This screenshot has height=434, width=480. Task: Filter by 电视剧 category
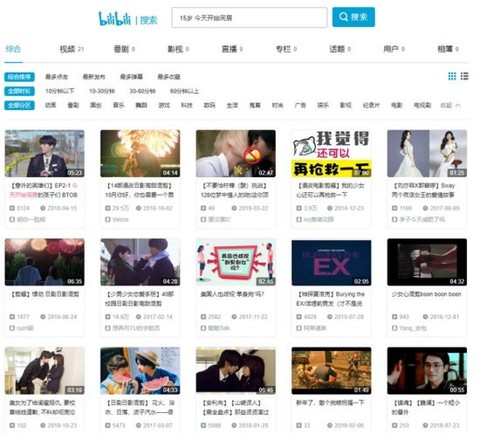point(422,105)
